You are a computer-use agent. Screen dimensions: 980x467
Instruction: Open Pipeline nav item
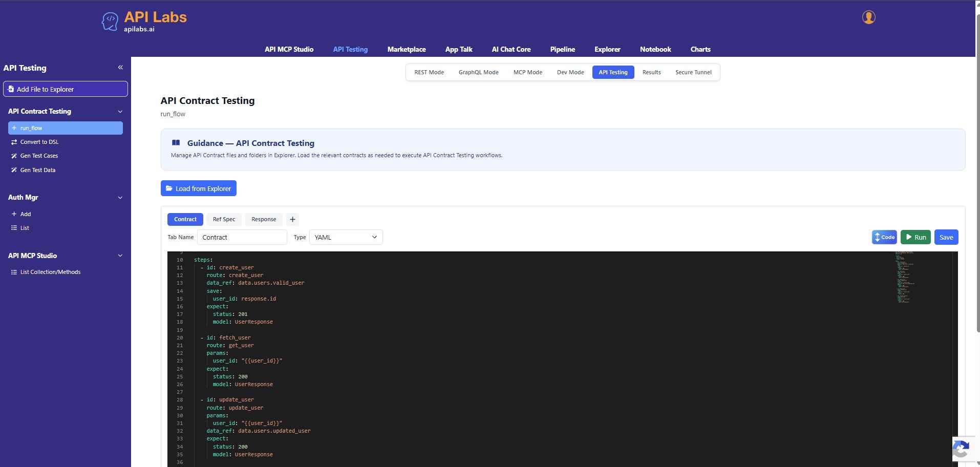point(562,49)
